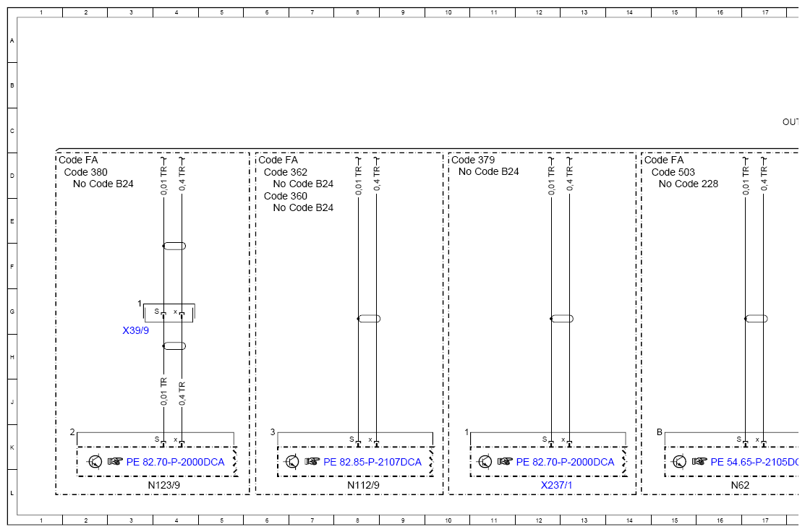Click the transistor symbol in the N123/9 module
805x532 pixels.
[95, 462]
